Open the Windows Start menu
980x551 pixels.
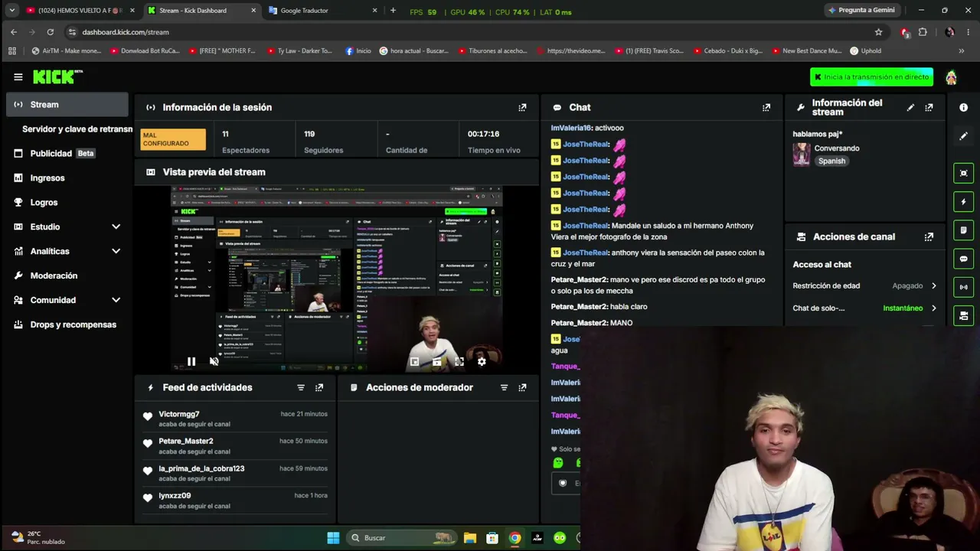[333, 538]
